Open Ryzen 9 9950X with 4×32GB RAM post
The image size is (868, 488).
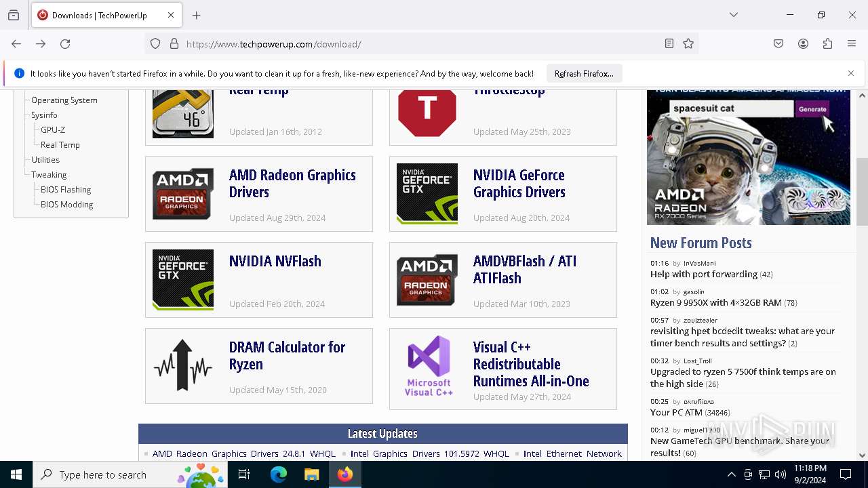tap(716, 303)
